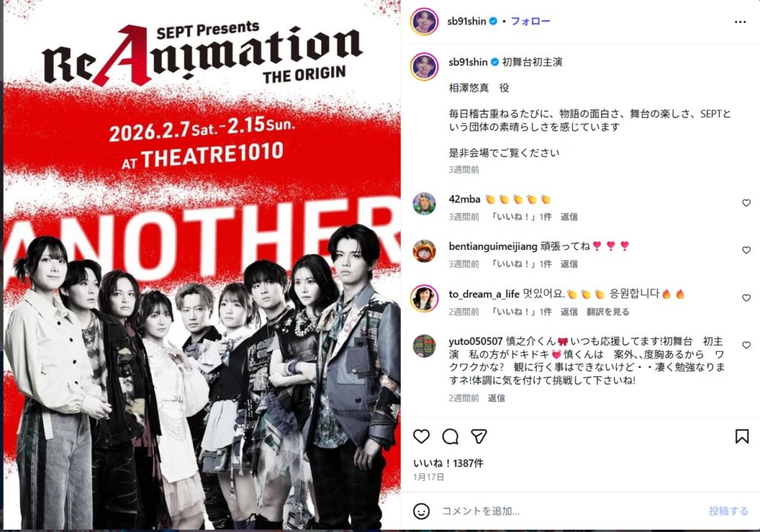Open emoji picker in comment box
This screenshot has width=760, height=532.
pyautogui.click(x=422, y=510)
